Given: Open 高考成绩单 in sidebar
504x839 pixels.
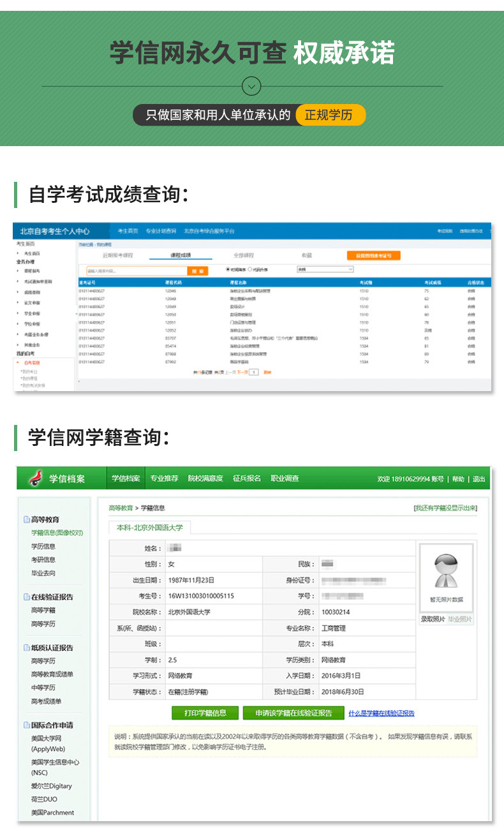Looking at the screenshot, I should [x=47, y=701].
